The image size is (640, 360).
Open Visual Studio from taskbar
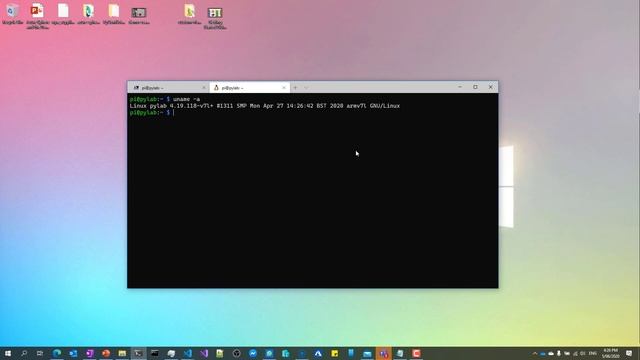(x=204, y=353)
